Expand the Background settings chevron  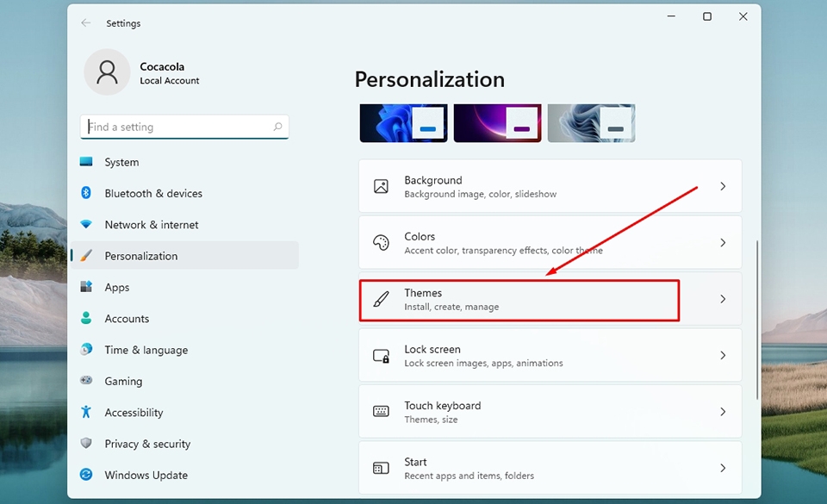click(724, 186)
